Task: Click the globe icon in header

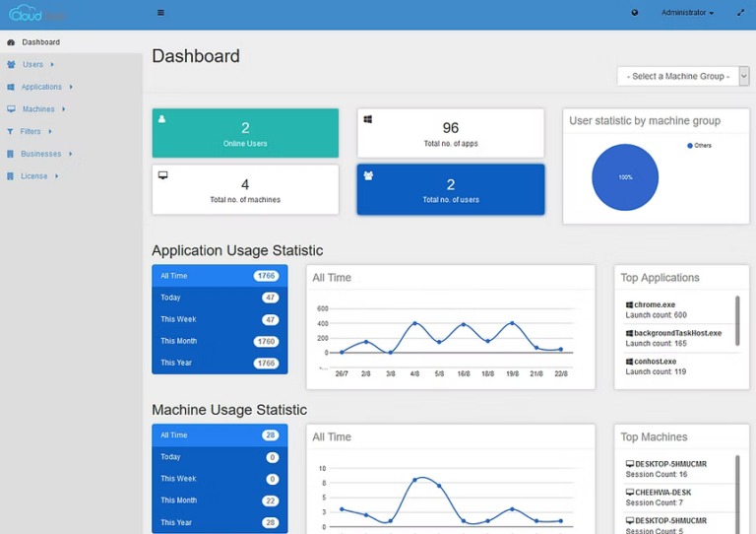Action: pos(635,13)
